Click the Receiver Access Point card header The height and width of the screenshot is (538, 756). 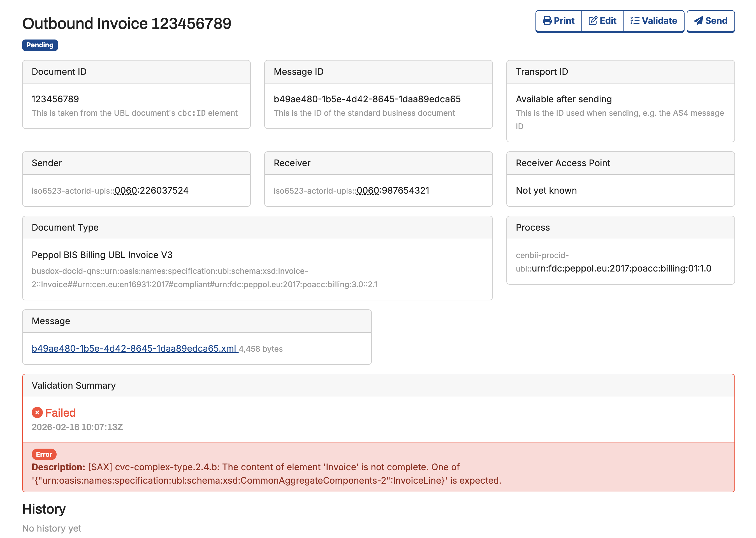620,163
